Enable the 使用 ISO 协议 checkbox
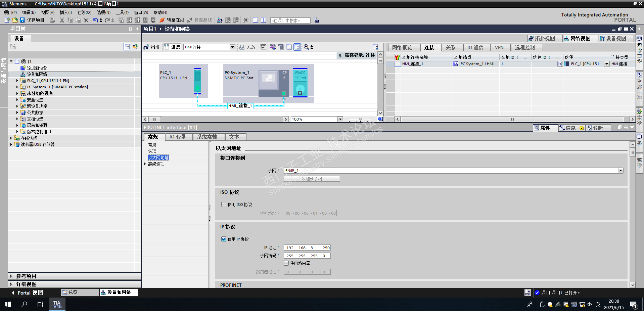 click(x=224, y=204)
